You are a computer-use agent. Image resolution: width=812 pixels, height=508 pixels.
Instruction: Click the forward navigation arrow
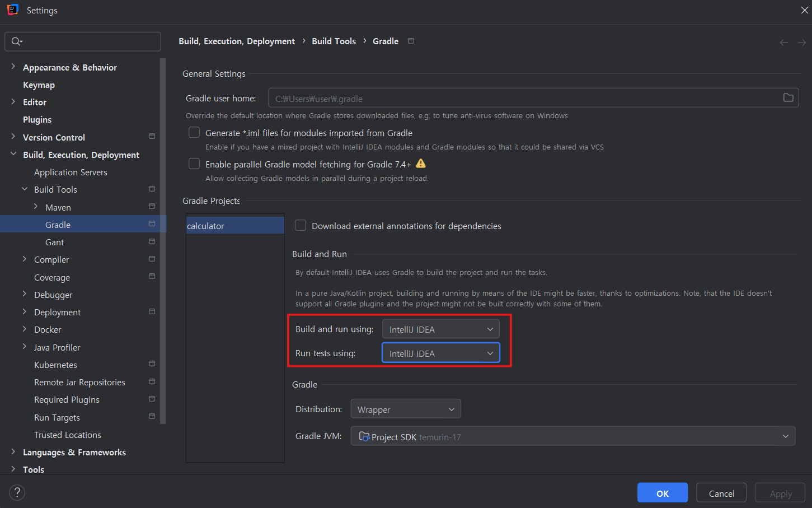[x=801, y=43]
